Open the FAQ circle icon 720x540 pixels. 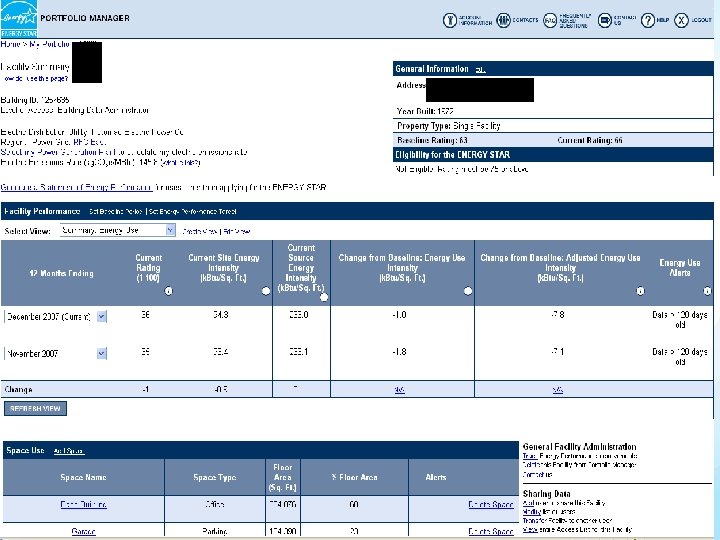pyautogui.click(x=550, y=20)
